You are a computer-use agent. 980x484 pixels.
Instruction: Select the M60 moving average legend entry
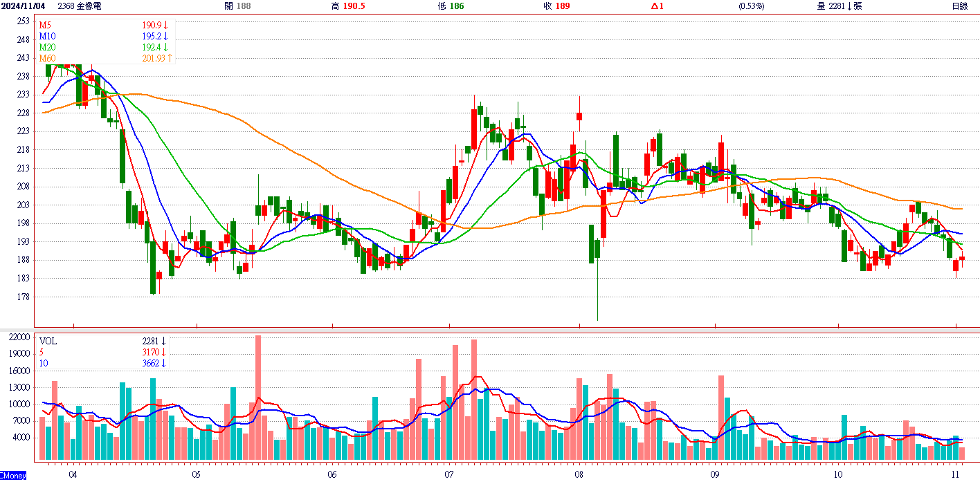(x=47, y=58)
